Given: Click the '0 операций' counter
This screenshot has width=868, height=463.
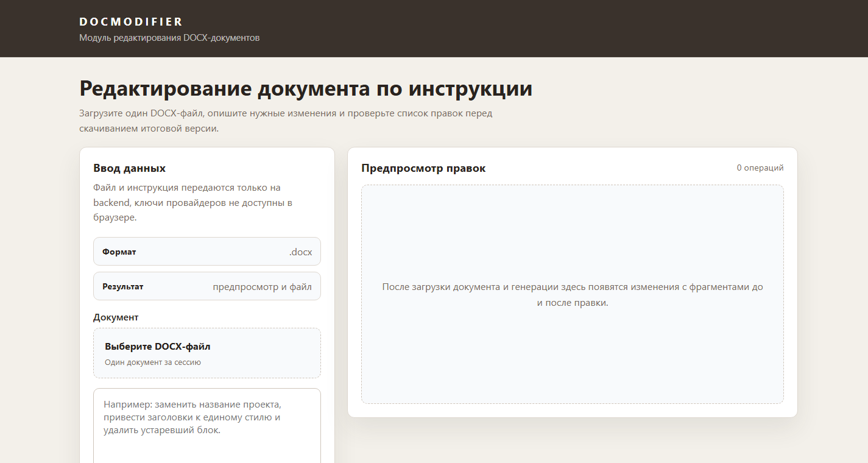Looking at the screenshot, I should coord(760,168).
